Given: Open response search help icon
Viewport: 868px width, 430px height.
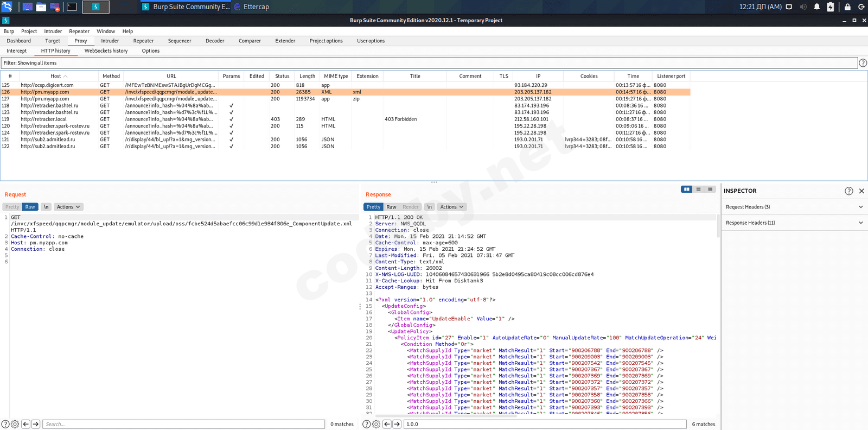Looking at the screenshot, I should point(367,424).
